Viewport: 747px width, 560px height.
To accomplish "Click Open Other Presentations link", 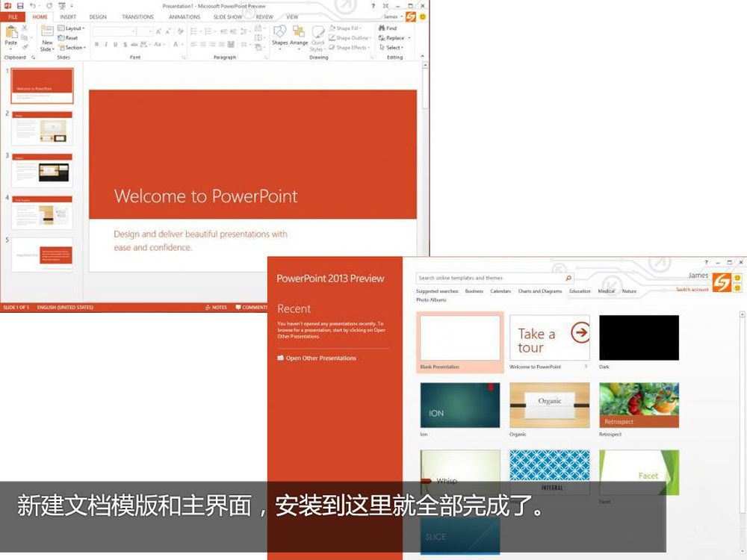I will point(320,358).
